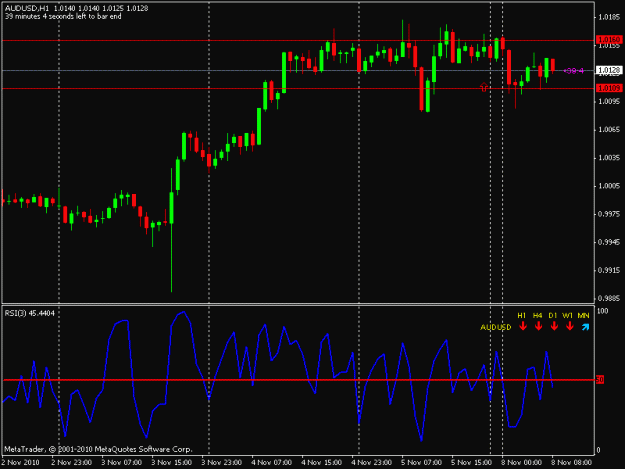Select the magenta 38.4 spread label
The height and width of the screenshot is (469, 625).
click(x=574, y=71)
